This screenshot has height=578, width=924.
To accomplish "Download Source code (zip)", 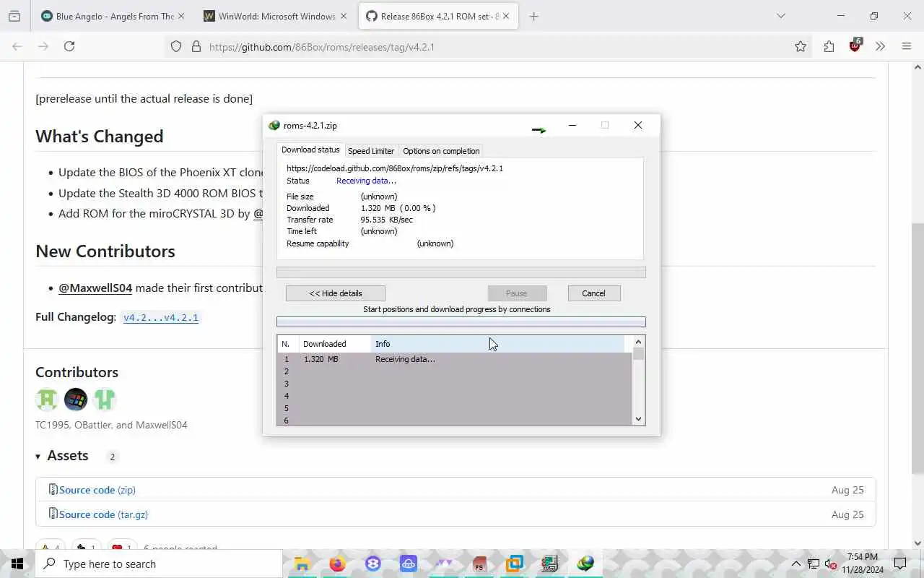I will [x=97, y=490].
